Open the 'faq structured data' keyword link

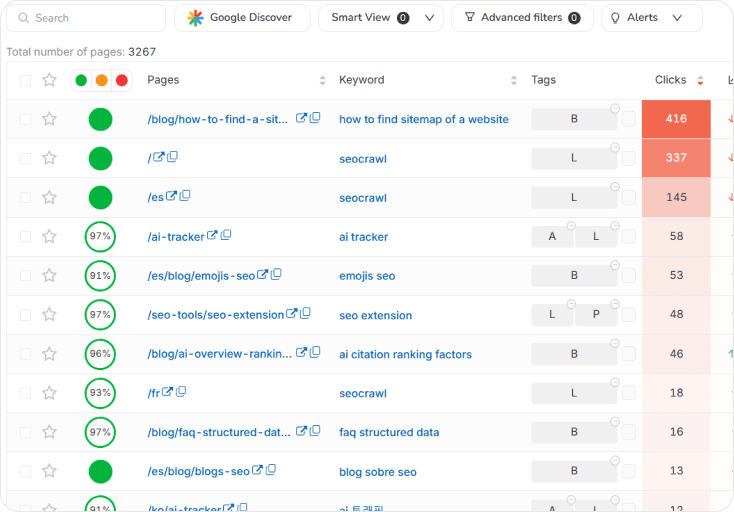389,432
